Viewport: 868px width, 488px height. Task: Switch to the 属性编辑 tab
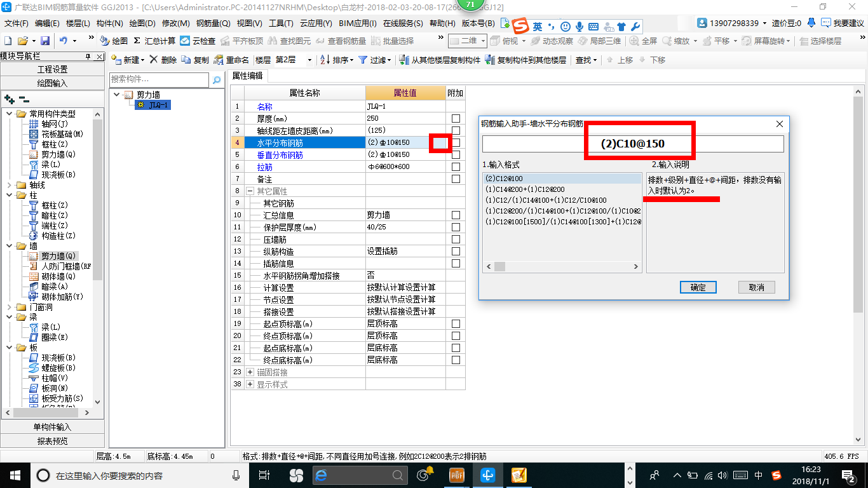coord(247,75)
